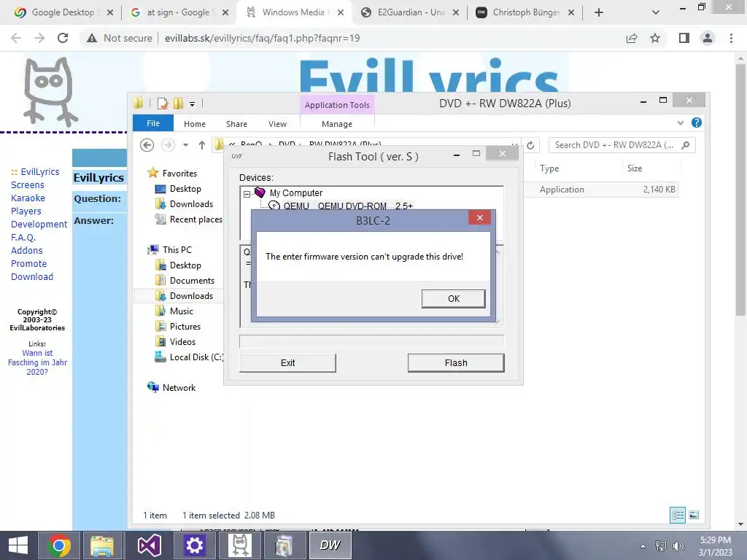This screenshot has width=747, height=560.
Task: Switch Explorer to large icons view
Action: [694, 515]
